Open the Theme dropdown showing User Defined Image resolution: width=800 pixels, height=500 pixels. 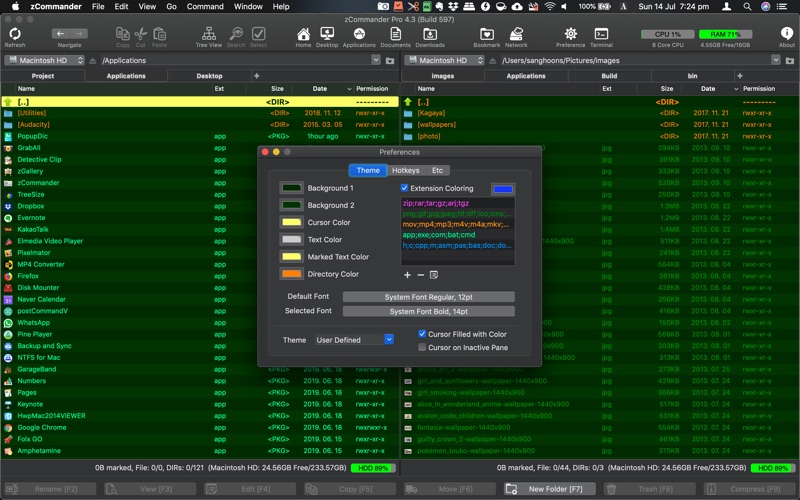(x=354, y=340)
